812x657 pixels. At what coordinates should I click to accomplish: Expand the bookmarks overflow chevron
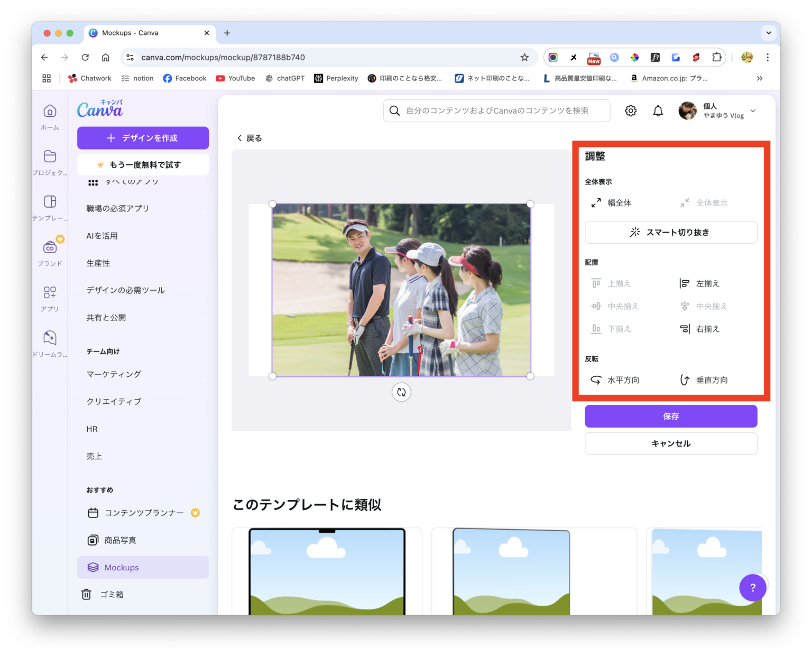point(760,78)
